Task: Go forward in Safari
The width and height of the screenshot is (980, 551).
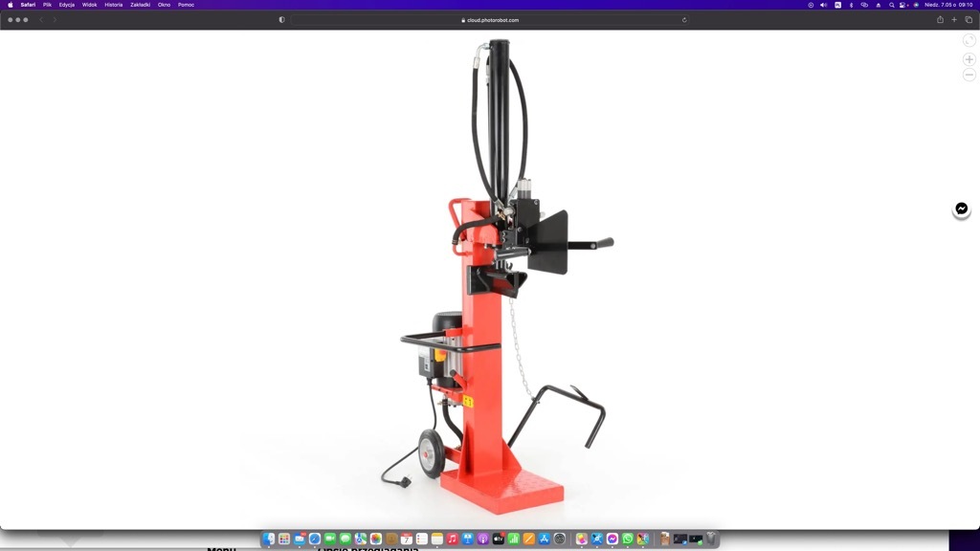Action: pos(55,20)
